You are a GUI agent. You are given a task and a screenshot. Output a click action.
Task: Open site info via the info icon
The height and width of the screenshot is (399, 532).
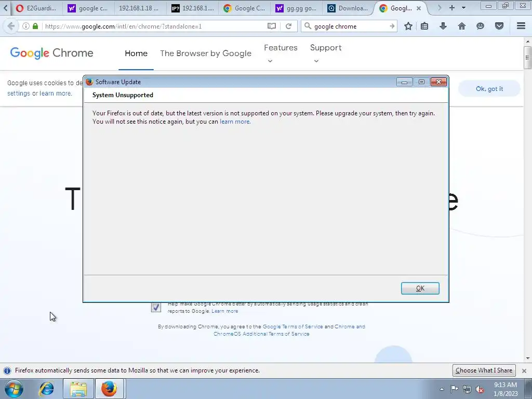[25, 26]
